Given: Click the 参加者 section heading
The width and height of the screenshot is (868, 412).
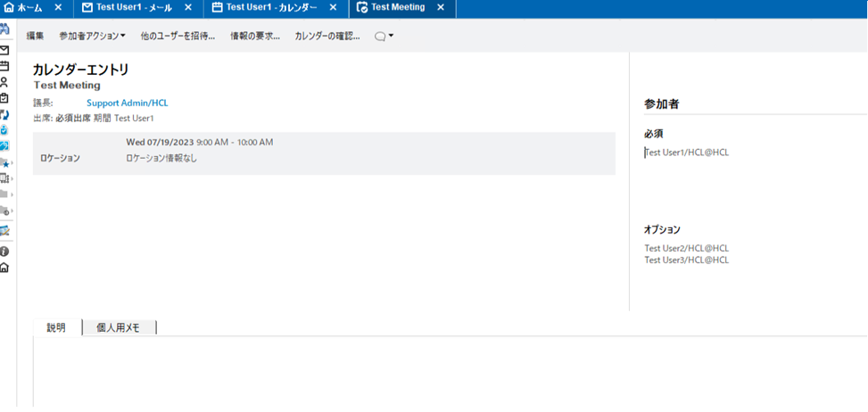Looking at the screenshot, I should pos(662,104).
